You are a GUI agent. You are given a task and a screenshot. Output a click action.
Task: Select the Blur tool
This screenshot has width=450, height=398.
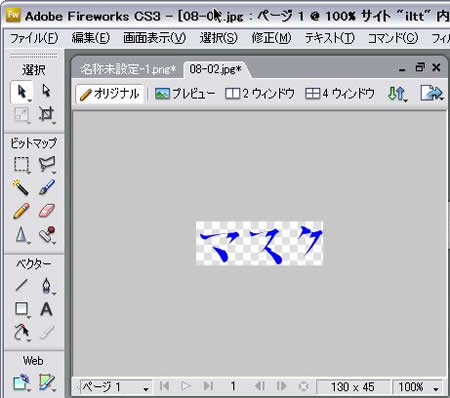(x=21, y=235)
